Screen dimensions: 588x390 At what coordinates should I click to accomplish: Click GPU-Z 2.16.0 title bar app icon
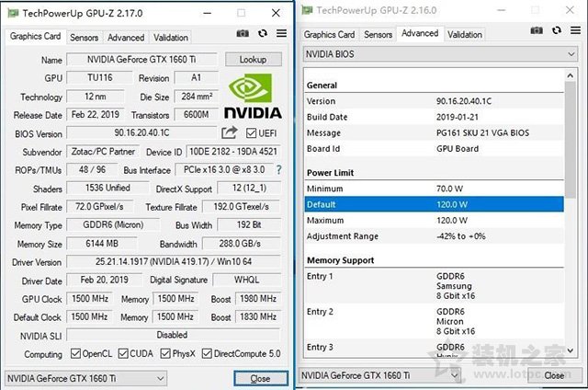pos(307,10)
